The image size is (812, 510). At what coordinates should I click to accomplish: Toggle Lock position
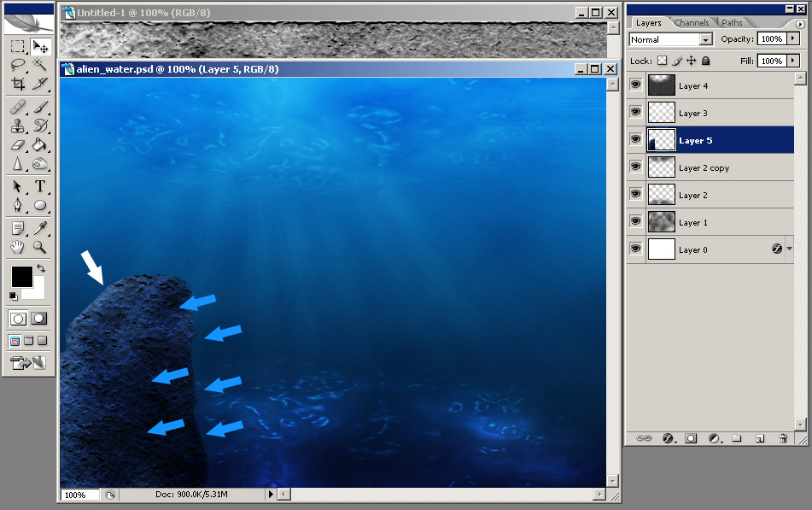(x=692, y=61)
